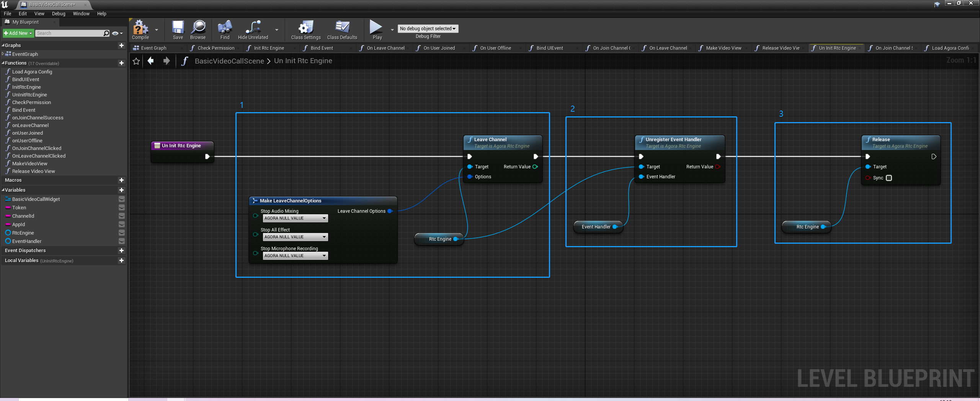Add a new function with plus
The height and width of the screenshot is (401, 980).
tap(122, 63)
